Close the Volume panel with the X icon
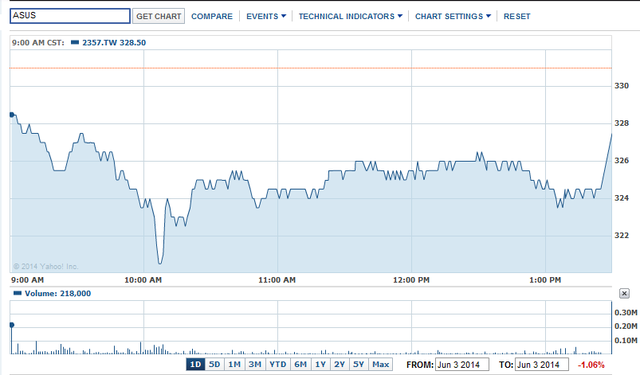The width and height of the screenshot is (640, 375). click(624, 293)
